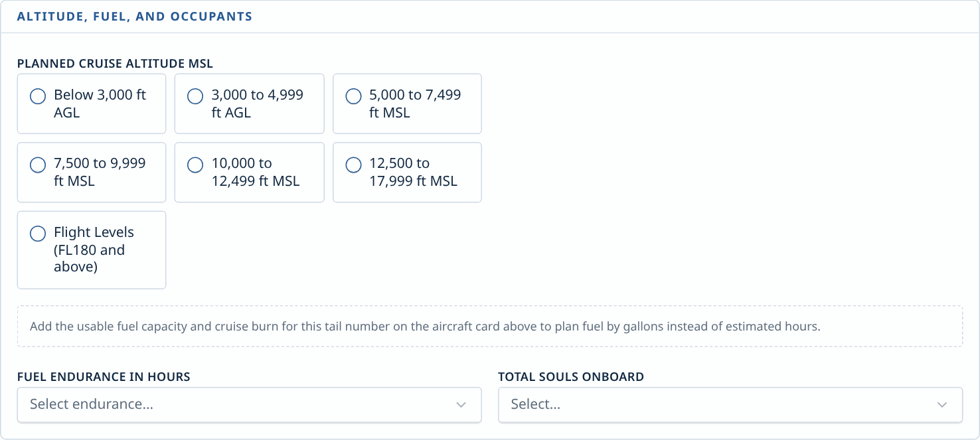
Task: Click the chevron arrow in the souls onboard field
Action: coord(942,405)
